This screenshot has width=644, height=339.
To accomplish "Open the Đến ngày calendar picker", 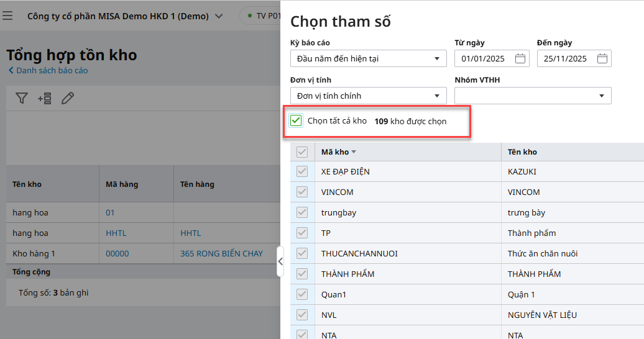I will point(602,59).
